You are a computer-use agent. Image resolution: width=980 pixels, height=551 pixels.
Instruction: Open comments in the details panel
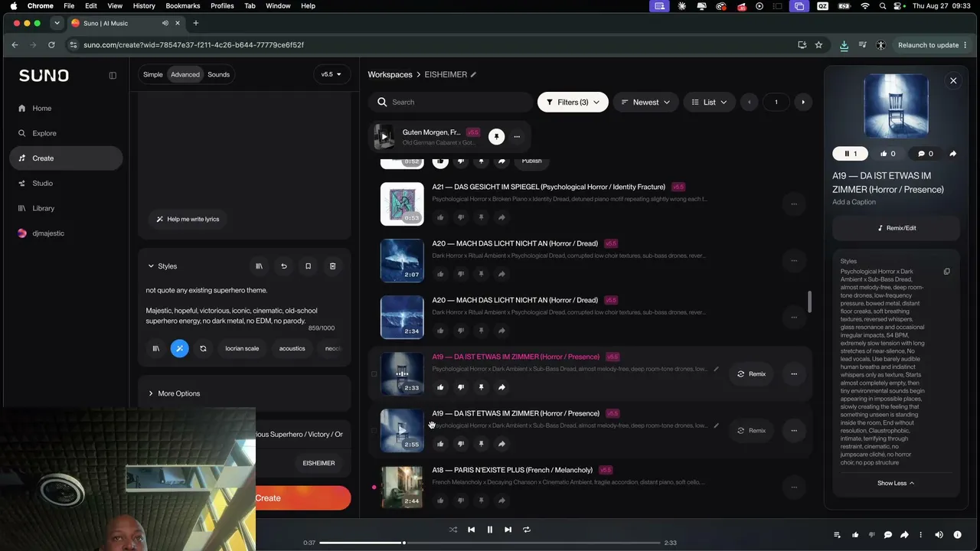(926, 153)
